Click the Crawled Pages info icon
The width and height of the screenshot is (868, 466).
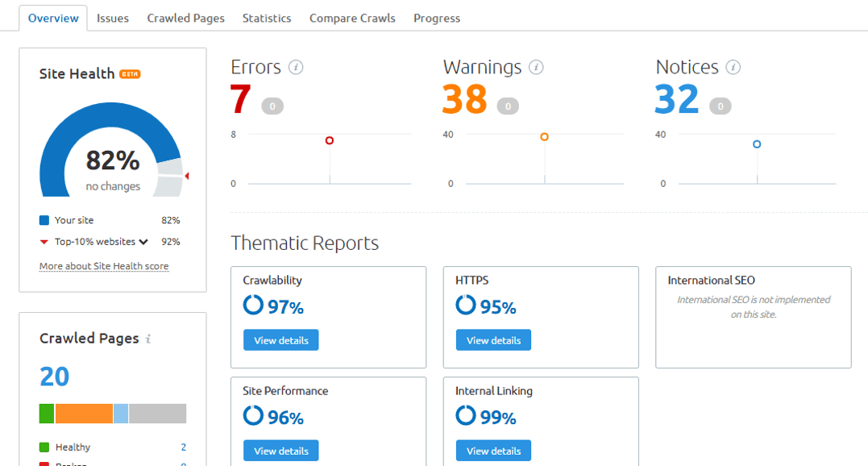pos(147,339)
